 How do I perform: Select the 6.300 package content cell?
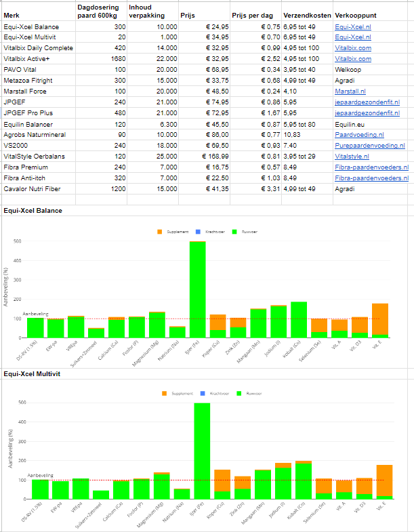click(x=152, y=124)
